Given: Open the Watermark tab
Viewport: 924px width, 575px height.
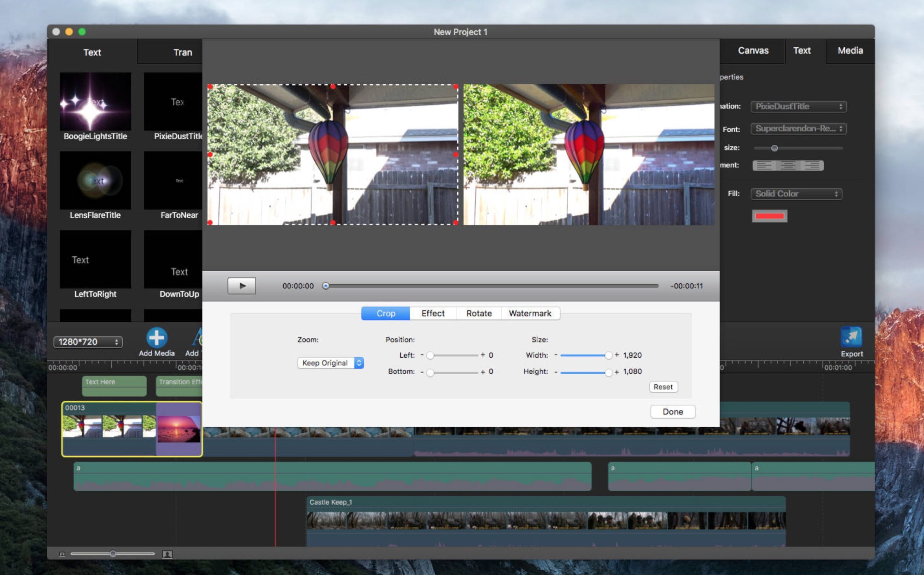Looking at the screenshot, I should click(x=530, y=313).
